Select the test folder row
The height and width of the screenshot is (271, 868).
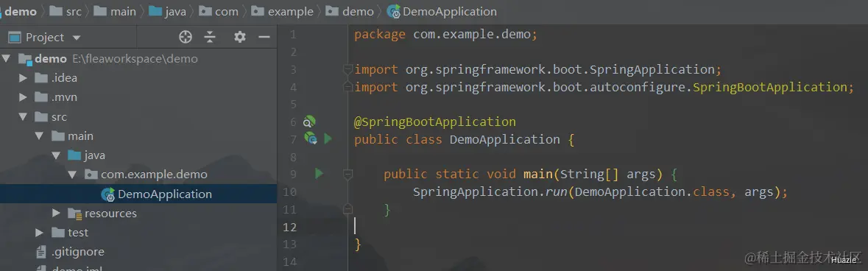point(138,233)
